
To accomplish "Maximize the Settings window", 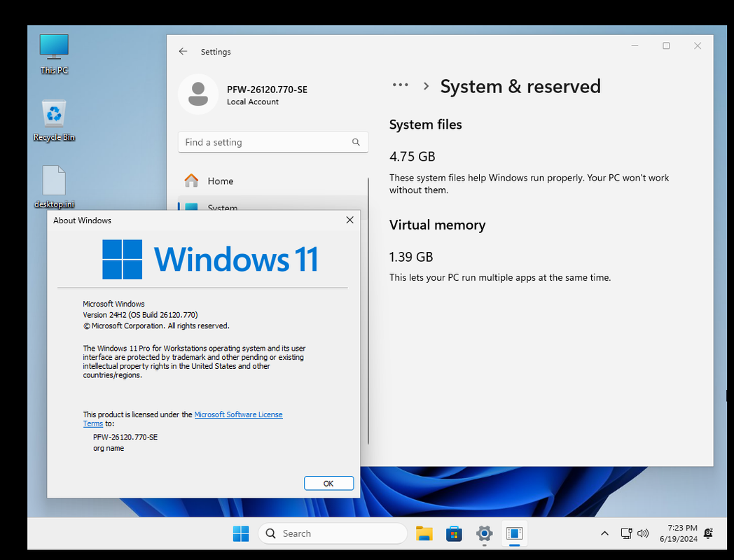I will (666, 45).
